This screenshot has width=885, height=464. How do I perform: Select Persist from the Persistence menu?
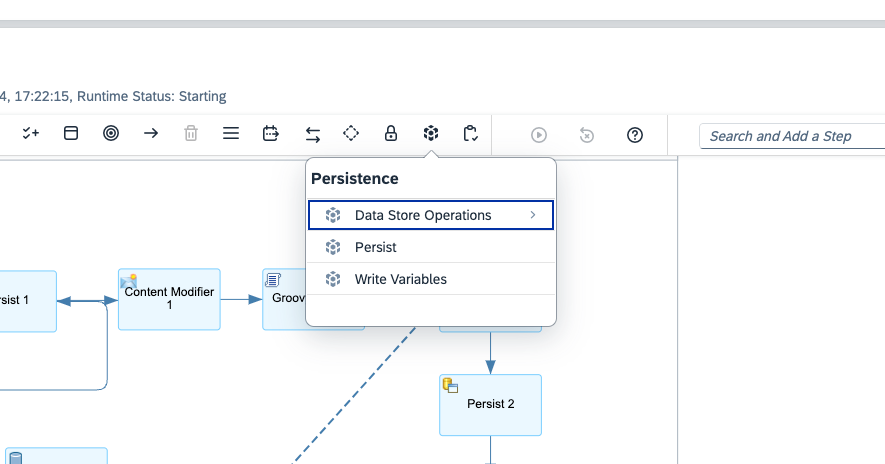click(376, 247)
